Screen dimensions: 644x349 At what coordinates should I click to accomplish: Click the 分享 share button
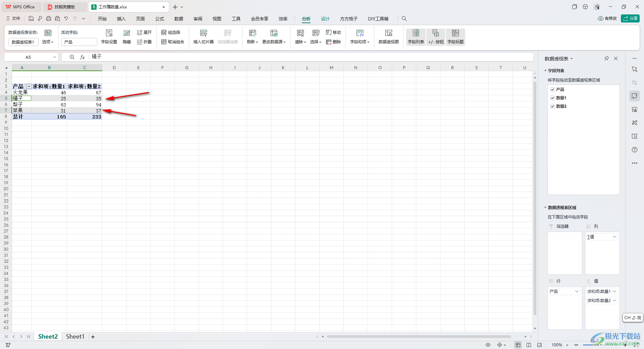click(x=630, y=18)
